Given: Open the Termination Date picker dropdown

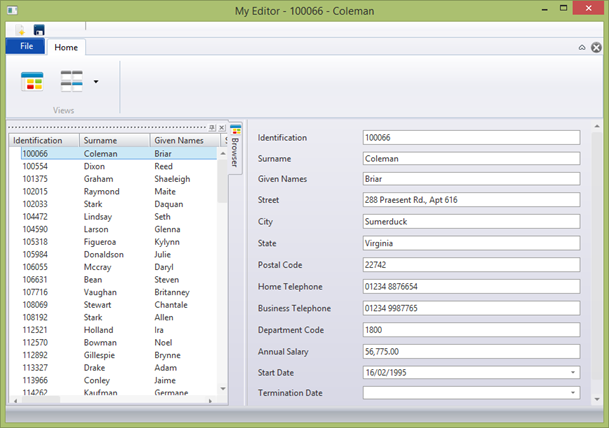Looking at the screenshot, I should tap(573, 393).
